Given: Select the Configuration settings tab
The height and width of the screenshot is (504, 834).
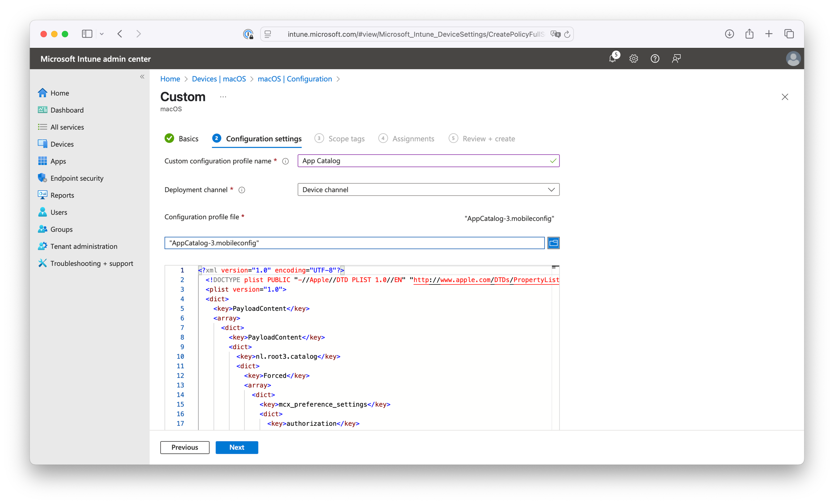Looking at the screenshot, I should click(257, 139).
